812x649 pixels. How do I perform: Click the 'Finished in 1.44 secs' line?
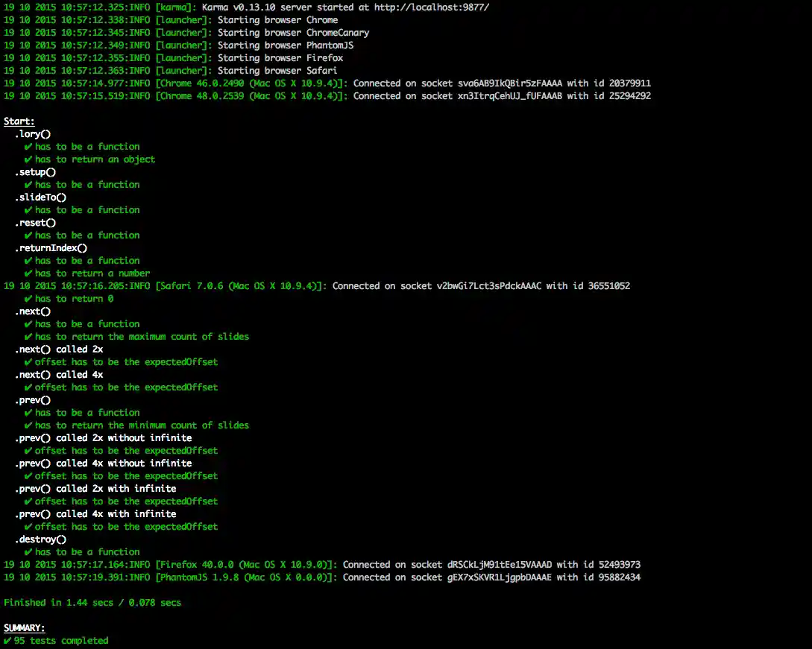pos(92,603)
